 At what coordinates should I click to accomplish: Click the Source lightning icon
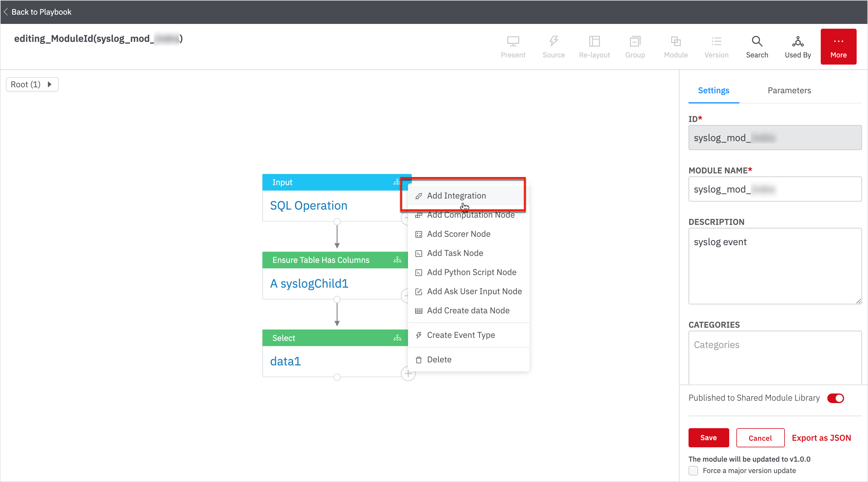(x=553, y=42)
